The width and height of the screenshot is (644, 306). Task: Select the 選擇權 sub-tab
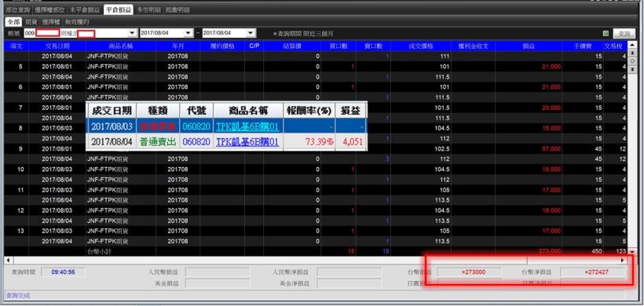point(52,22)
